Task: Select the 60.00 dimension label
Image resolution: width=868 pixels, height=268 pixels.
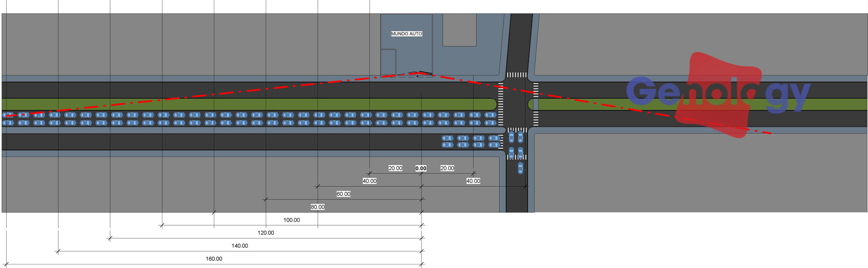Action: click(x=343, y=194)
